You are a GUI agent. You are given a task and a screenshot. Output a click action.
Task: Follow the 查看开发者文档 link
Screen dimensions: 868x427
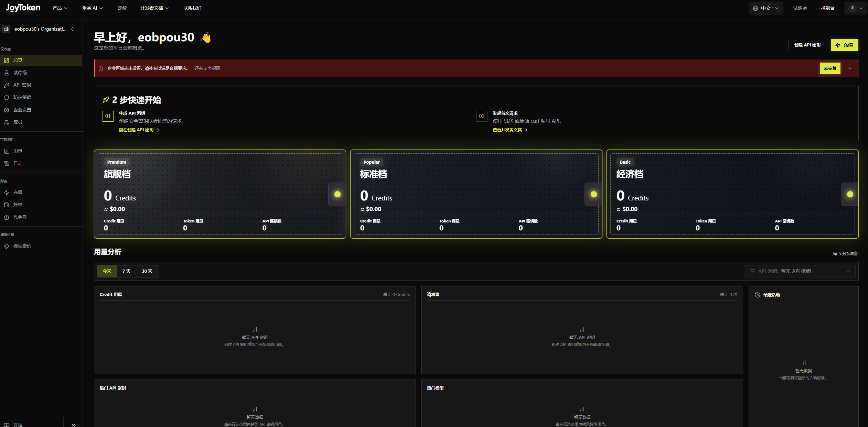tap(510, 130)
